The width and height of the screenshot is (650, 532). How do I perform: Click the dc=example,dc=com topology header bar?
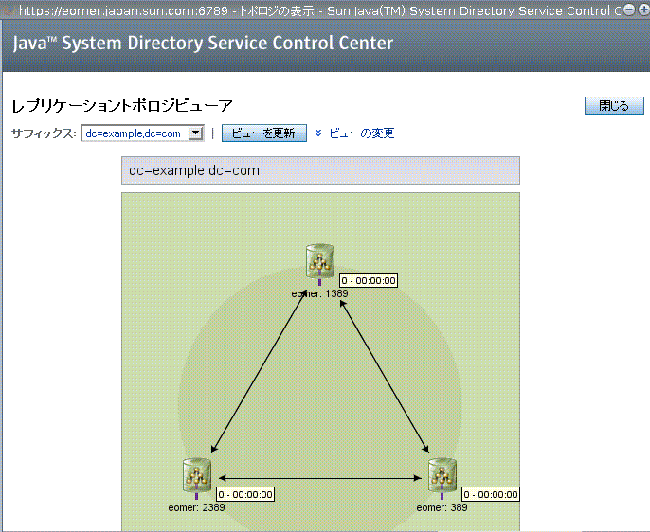coord(320,170)
